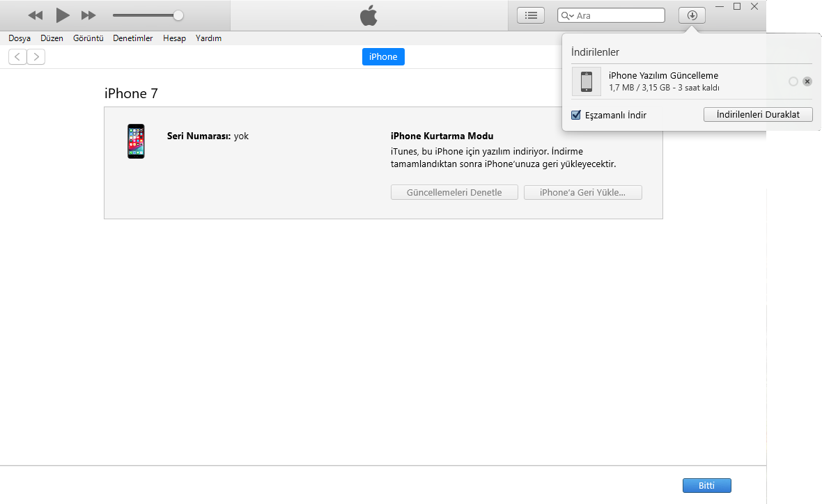Select the blue iPhone tab
The image size is (822, 504).
point(383,56)
